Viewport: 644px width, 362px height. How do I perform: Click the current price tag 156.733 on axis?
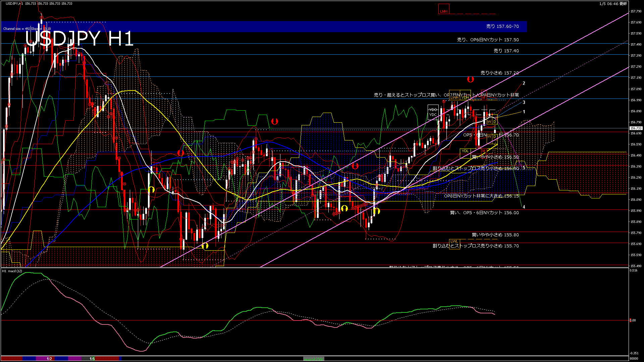pyautogui.click(x=636, y=128)
